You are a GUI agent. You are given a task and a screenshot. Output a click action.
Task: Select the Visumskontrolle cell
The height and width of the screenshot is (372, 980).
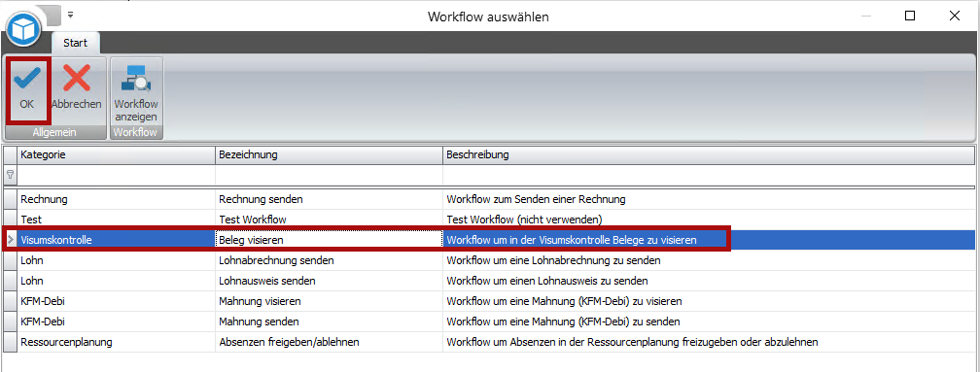[117, 240]
